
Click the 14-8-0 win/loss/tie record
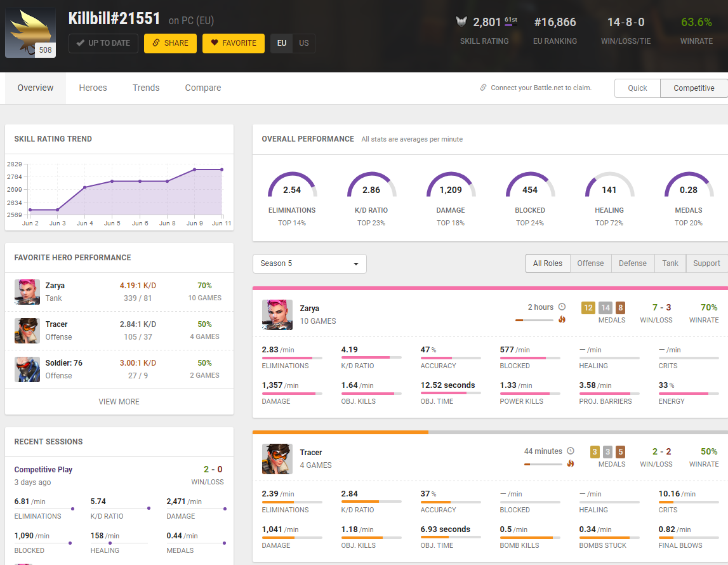[626, 22]
